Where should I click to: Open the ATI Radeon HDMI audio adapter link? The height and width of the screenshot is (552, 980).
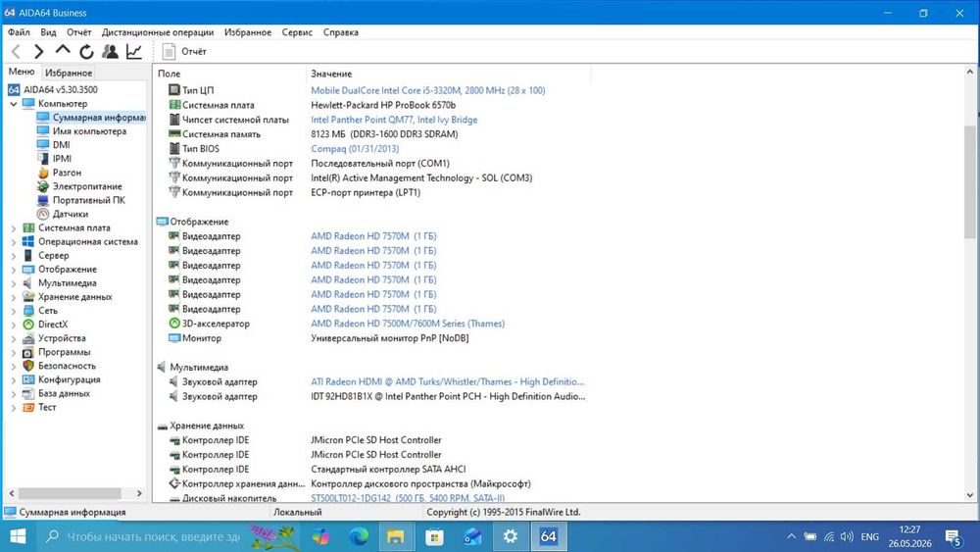tap(448, 381)
